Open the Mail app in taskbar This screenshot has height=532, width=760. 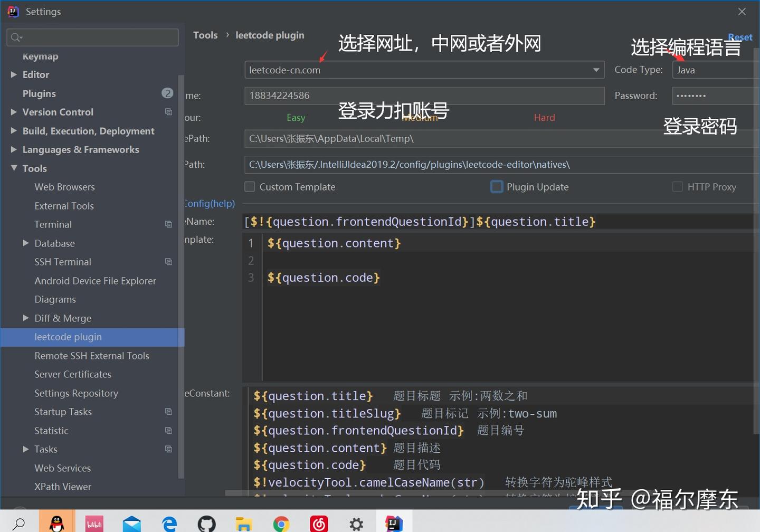131,523
